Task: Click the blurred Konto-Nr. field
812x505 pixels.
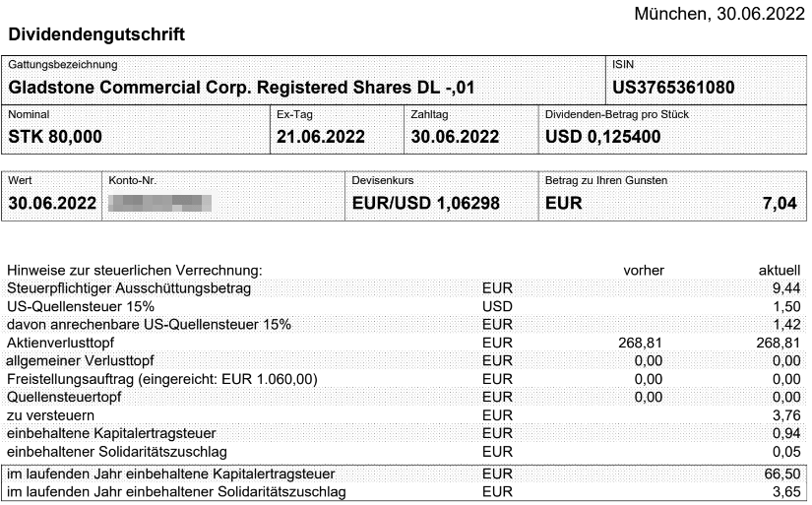Action: 160,203
